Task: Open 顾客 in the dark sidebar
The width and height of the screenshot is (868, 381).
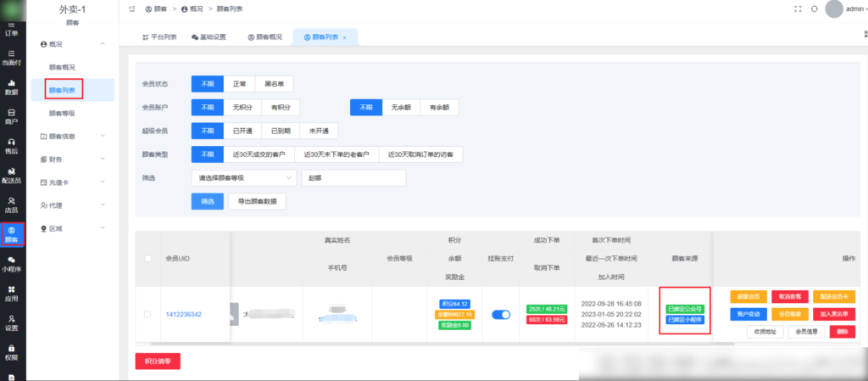Action: point(12,235)
